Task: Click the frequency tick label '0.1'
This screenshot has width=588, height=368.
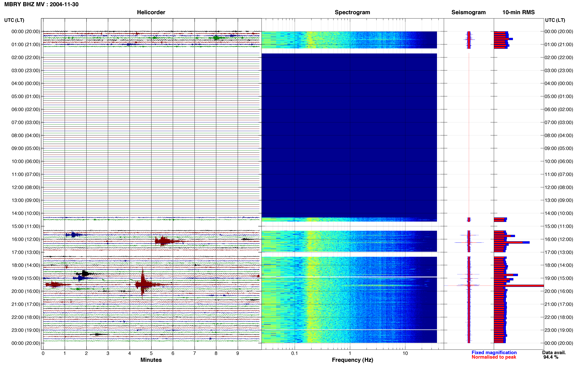Action: [x=295, y=353]
